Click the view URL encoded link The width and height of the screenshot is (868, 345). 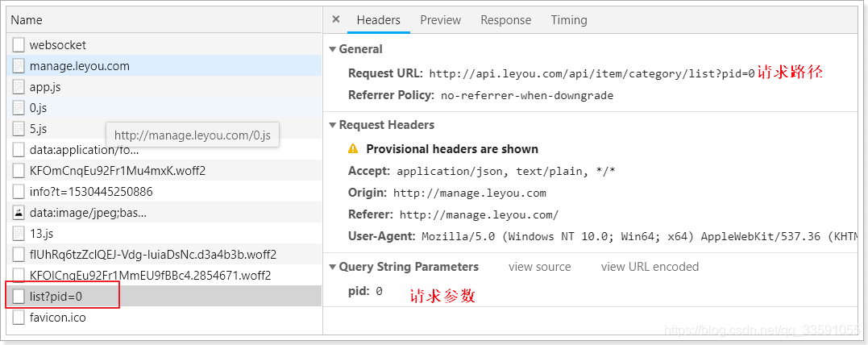tap(650, 267)
